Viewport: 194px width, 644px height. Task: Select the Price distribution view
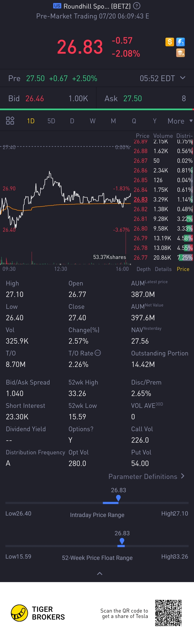pyautogui.click(x=183, y=269)
